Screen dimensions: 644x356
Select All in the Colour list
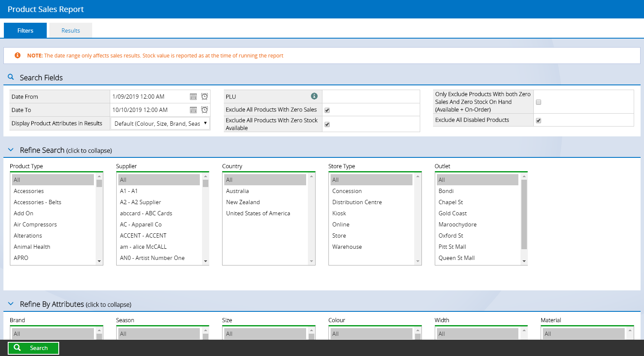pyautogui.click(x=371, y=334)
